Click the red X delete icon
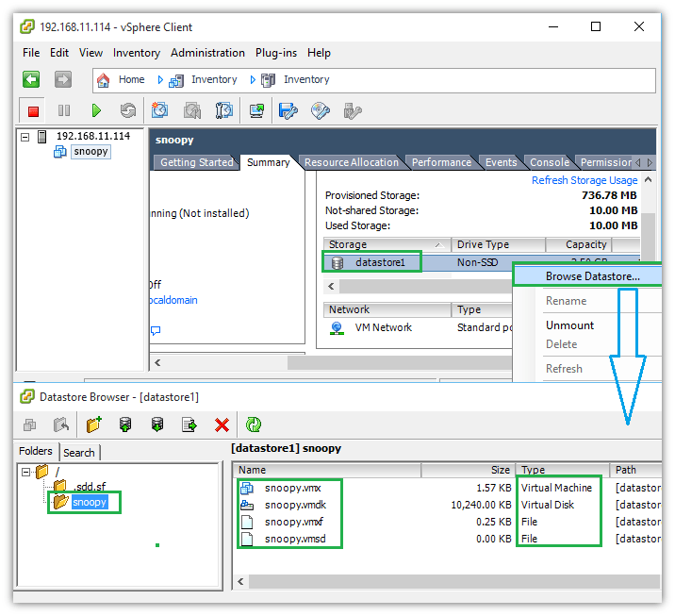675x616 pixels. 222,425
